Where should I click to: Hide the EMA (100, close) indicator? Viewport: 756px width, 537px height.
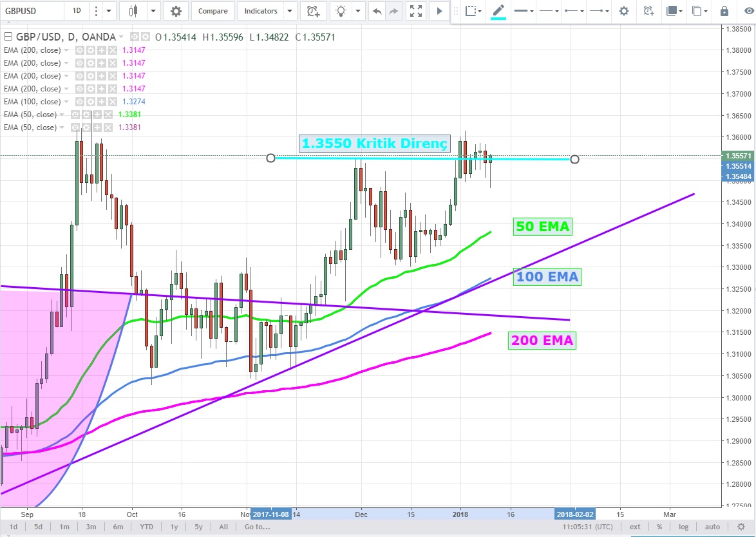pyautogui.click(x=80, y=102)
